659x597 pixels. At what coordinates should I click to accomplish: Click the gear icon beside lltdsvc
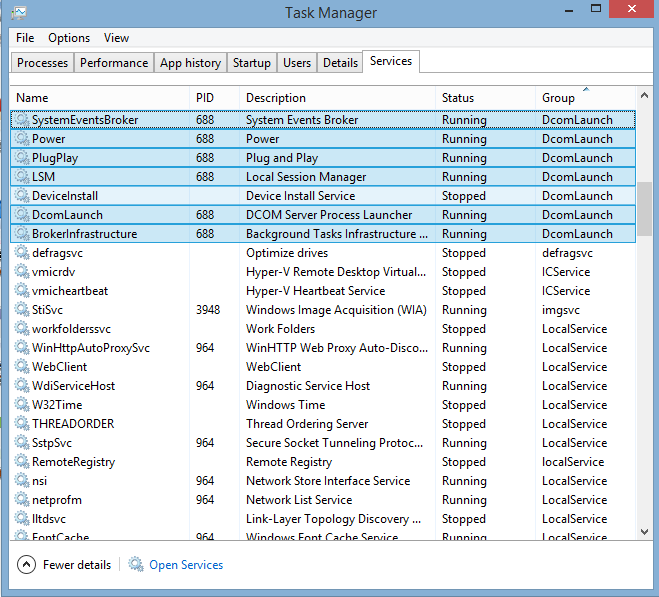tap(22, 518)
